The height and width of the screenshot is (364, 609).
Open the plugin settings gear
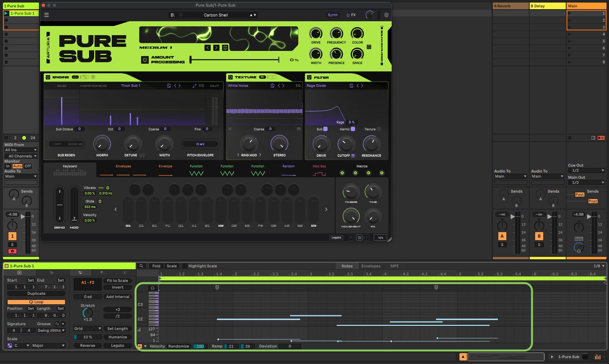[386, 15]
